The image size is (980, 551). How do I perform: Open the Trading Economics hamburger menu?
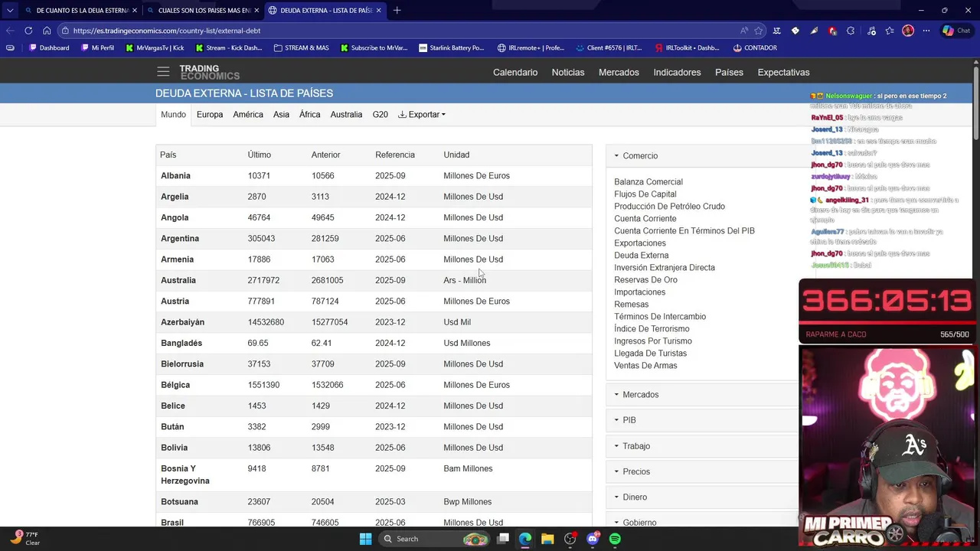pos(163,72)
